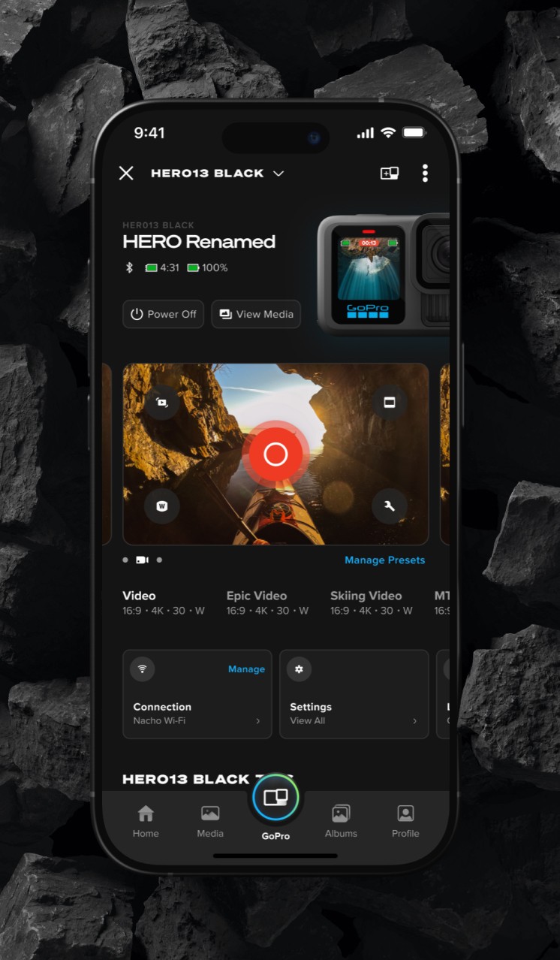This screenshot has height=960, width=560.
Task: Tap the 100% battery indicator
Action: [207, 267]
